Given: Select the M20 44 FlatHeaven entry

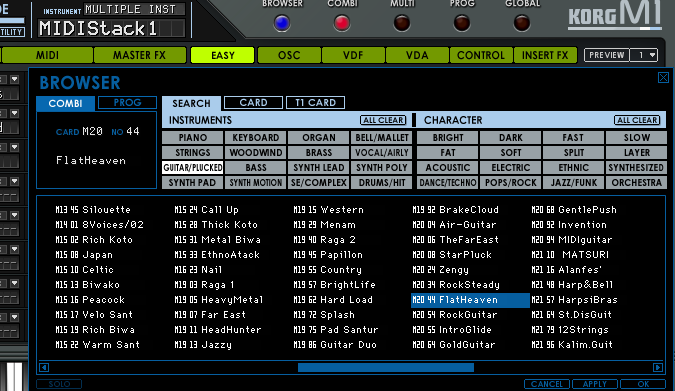Looking at the screenshot, I should (x=470, y=300).
